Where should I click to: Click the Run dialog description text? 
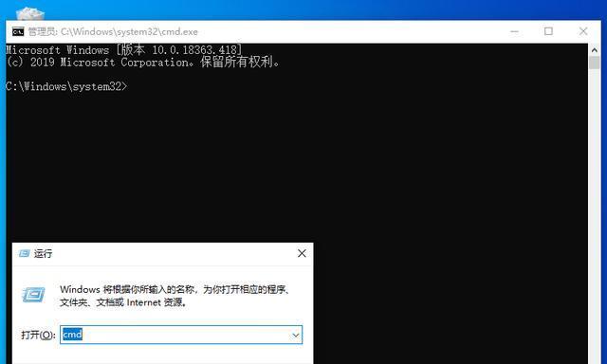[x=175, y=296]
